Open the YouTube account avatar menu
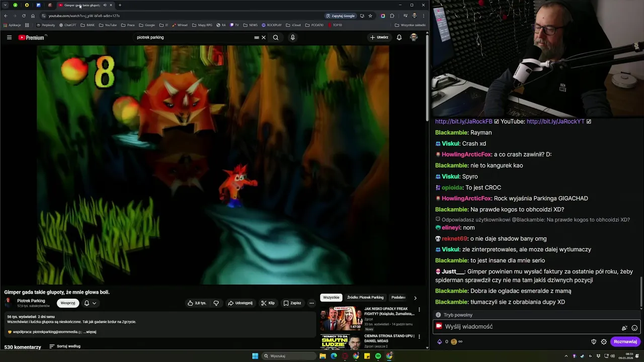Viewport: 644px width, 362px height. (x=414, y=37)
